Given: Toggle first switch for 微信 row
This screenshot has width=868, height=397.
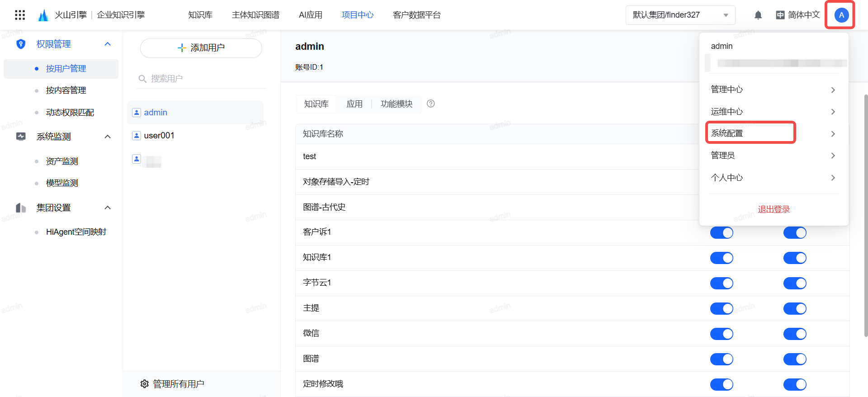Looking at the screenshot, I should pyautogui.click(x=722, y=334).
